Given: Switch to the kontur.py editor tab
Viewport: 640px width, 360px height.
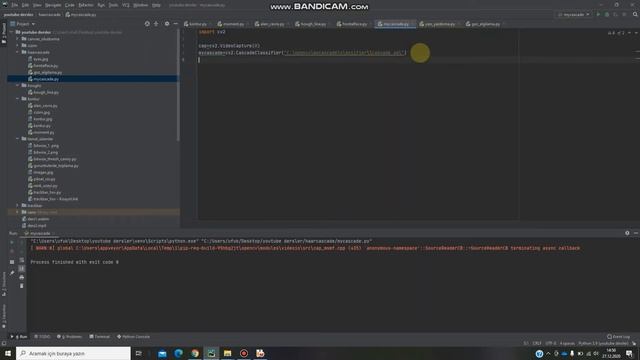Looking at the screenshot, I should tap(196, 24).
